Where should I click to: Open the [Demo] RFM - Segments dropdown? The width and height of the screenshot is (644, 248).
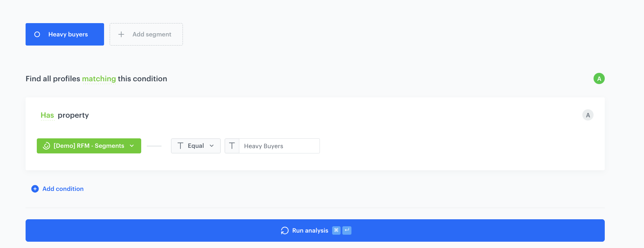click(89, 146)
